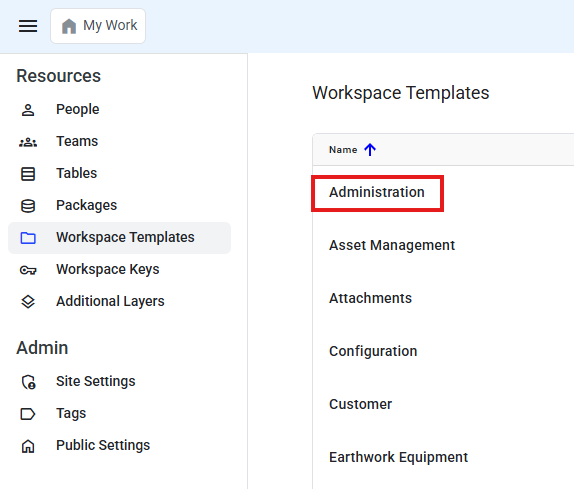Viewport: 574px width, 489px height.
Task: Toggle the Name column sort arrow
Action: click(370, 149)
